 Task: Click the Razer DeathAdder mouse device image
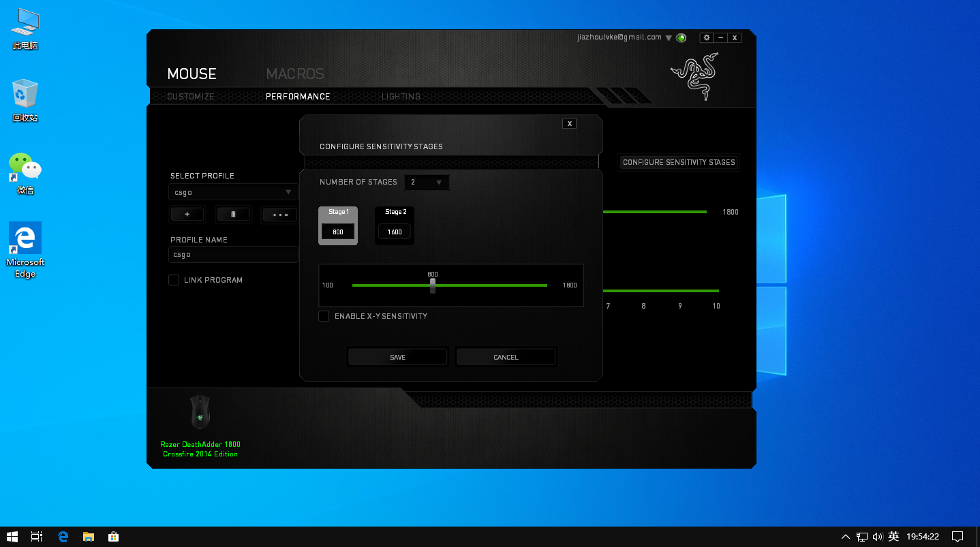(200, 411)
